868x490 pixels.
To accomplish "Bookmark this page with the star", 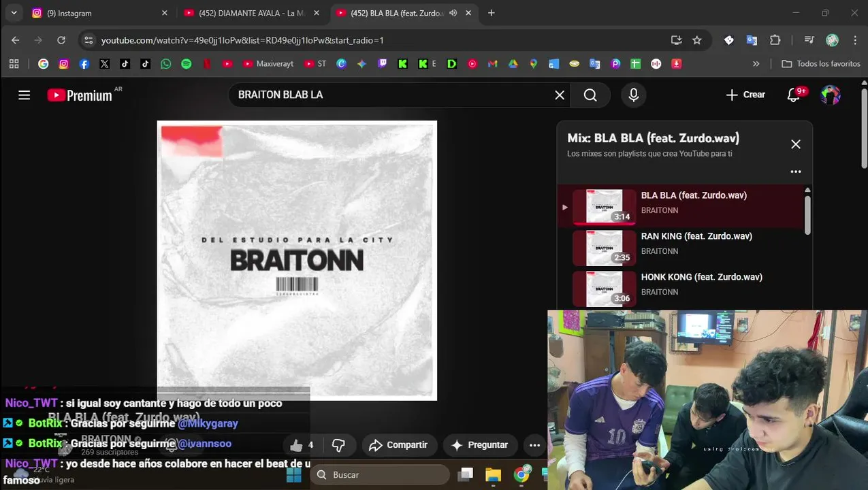I will 697,40.
